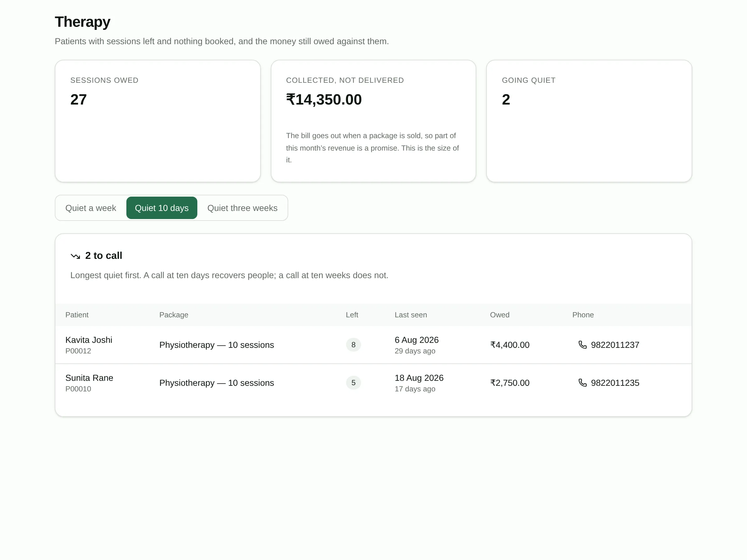Click patient ID P00012
Viewport: 747px width, 560px height.
pyautogui.click(x=78, y=351)
